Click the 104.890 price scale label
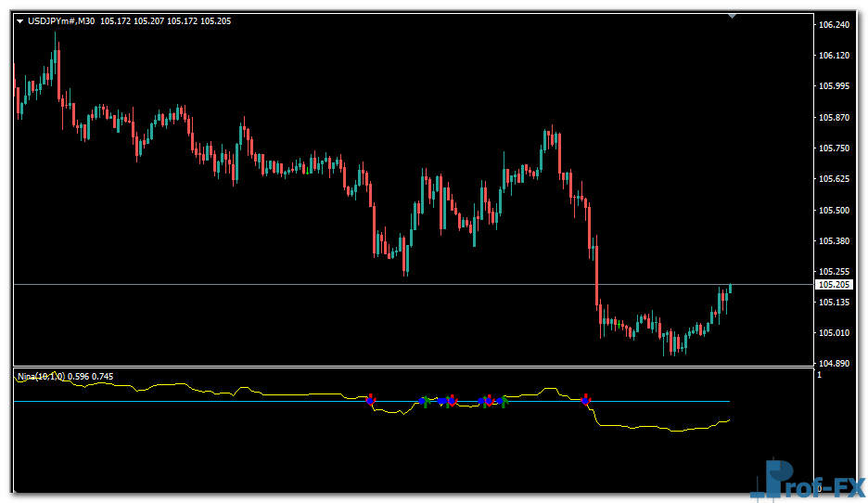 (x=835, y=364)
